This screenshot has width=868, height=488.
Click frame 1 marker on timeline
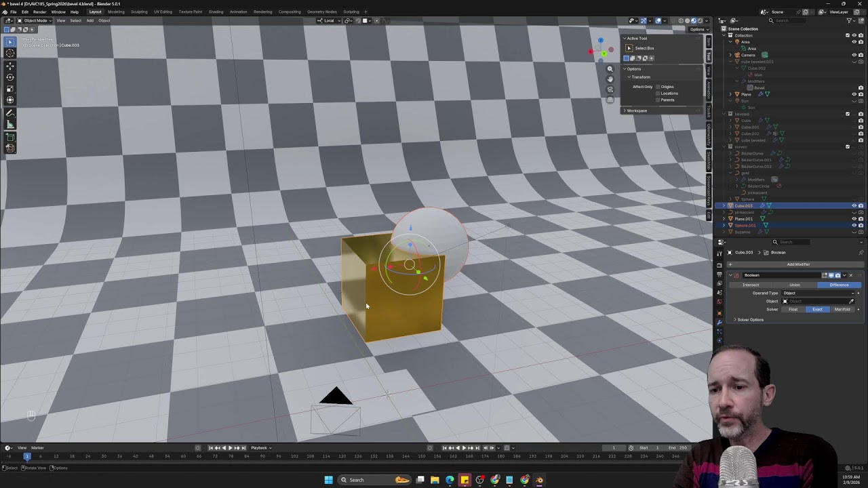coord(27,456)
